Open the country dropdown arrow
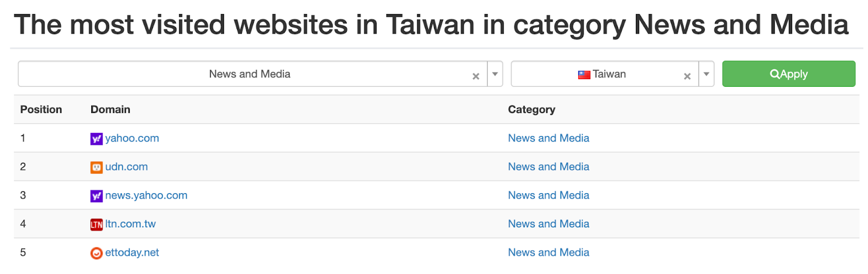The width and height of the screenshot is (868, 274). (706, 74)
